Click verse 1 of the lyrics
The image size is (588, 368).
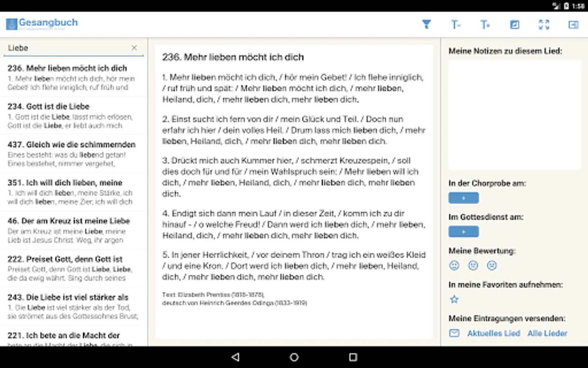[293, 88]
